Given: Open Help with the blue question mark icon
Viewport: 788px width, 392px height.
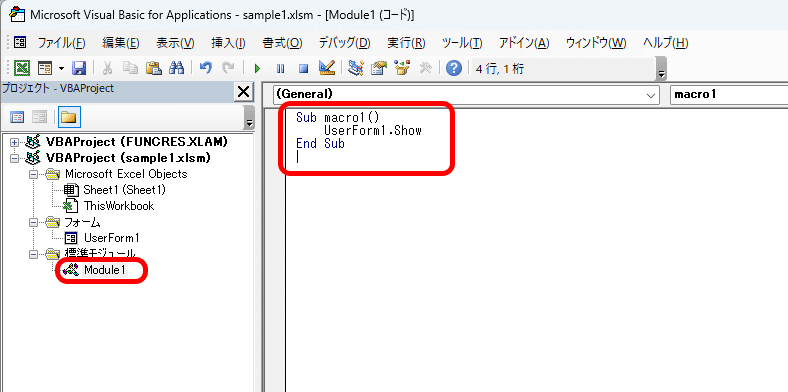Looking at the screenshot, I should click(454, 68).
